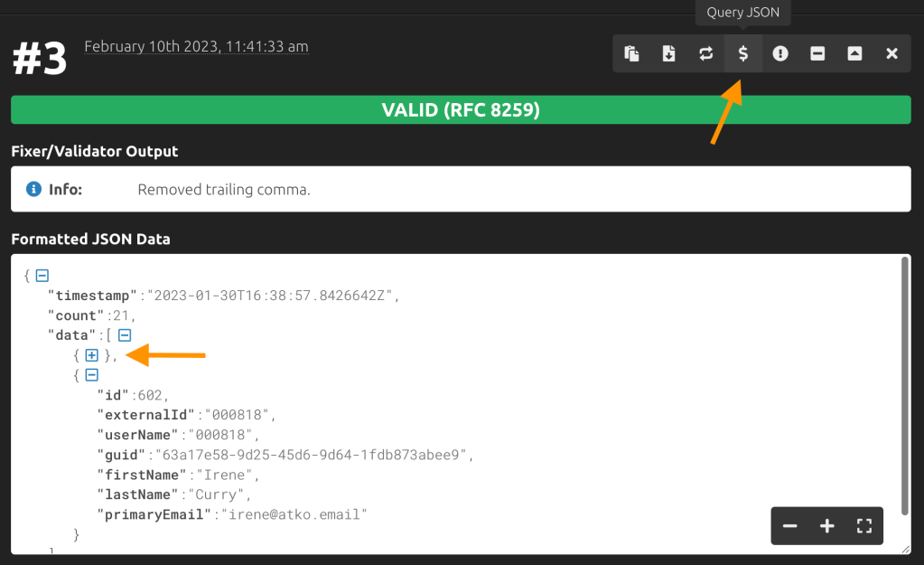The width and height of the screenshot is (924, 565).
Task: Collapse the object containing id 602
Action: 91,375
